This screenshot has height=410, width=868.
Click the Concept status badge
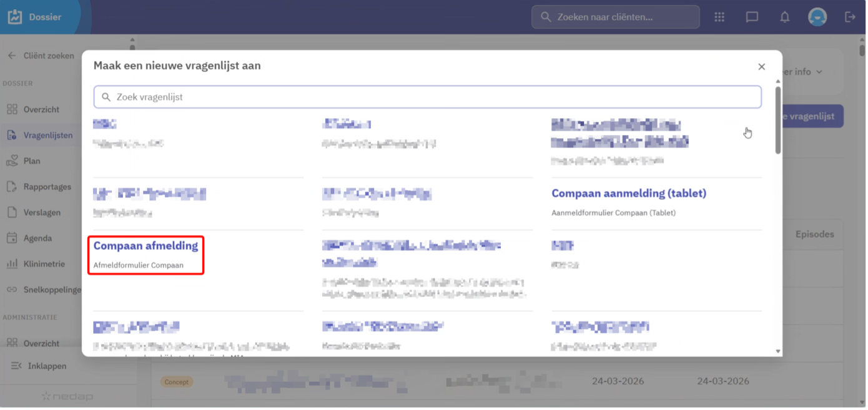click(x=177, y=381)
